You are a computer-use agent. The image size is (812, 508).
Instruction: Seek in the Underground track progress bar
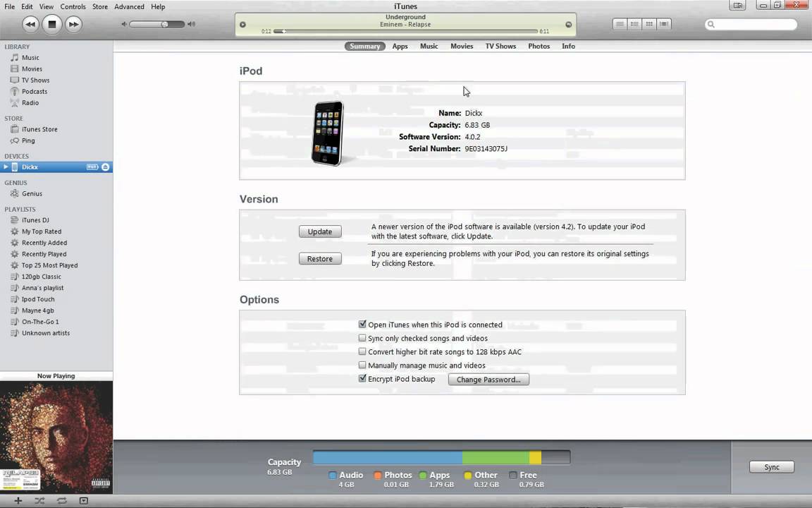pos(405,32)
